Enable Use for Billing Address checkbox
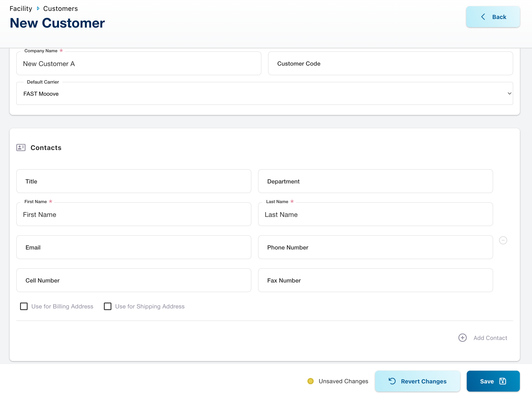Image resolution: width=532 pixels, height=397 pixels. (x=24, y=306)
